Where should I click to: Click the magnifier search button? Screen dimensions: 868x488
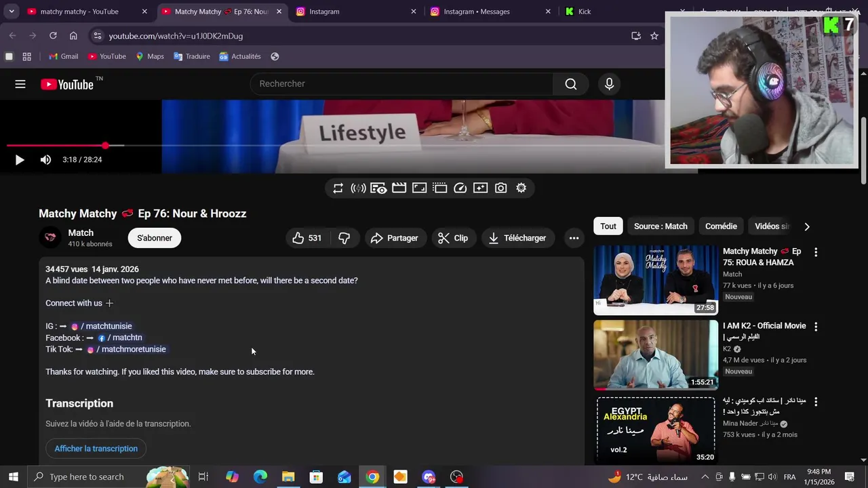(x=571, y=84)
